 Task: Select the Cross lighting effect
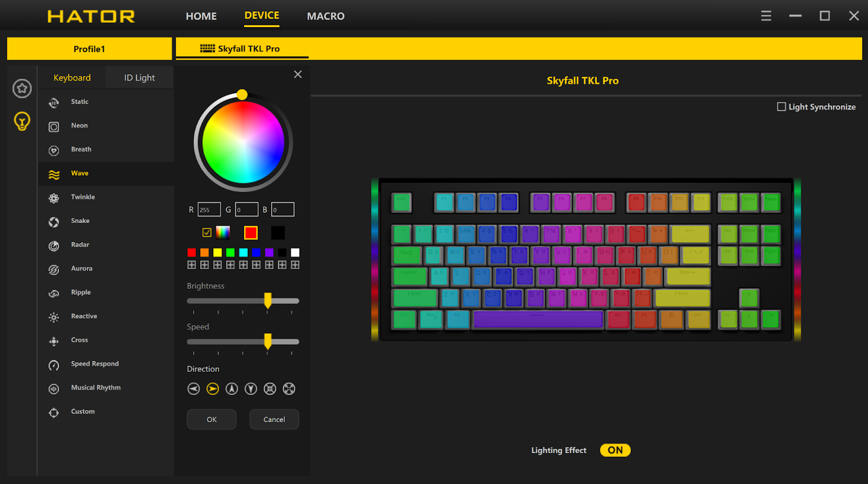106,341
